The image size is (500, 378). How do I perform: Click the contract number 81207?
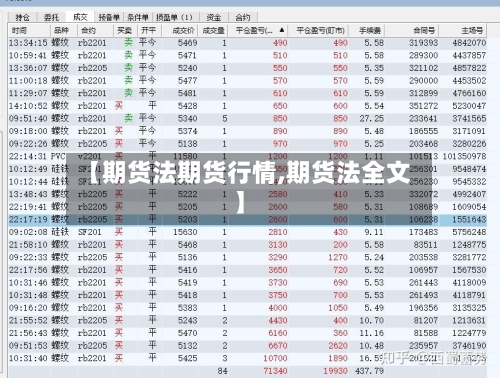425,321
